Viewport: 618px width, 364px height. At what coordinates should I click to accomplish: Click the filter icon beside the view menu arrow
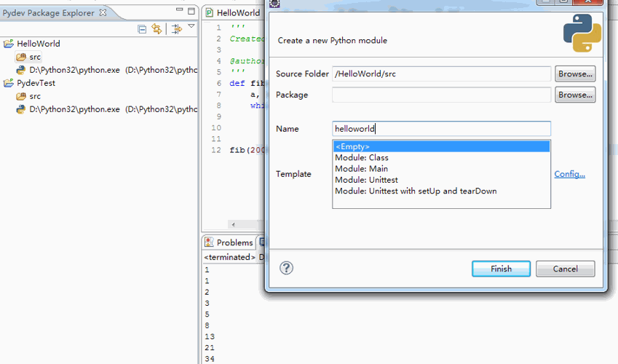(x=177, y=29)
